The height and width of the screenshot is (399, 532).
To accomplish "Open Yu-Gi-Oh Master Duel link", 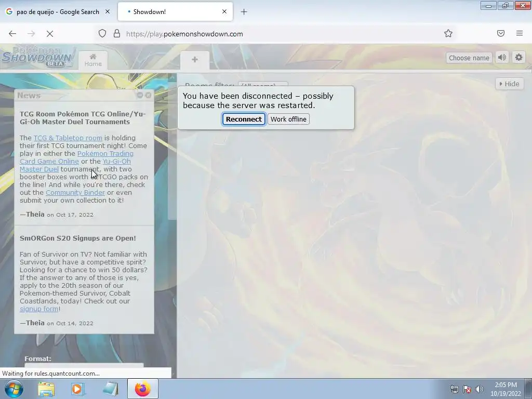I will click(x=75, y=165).
